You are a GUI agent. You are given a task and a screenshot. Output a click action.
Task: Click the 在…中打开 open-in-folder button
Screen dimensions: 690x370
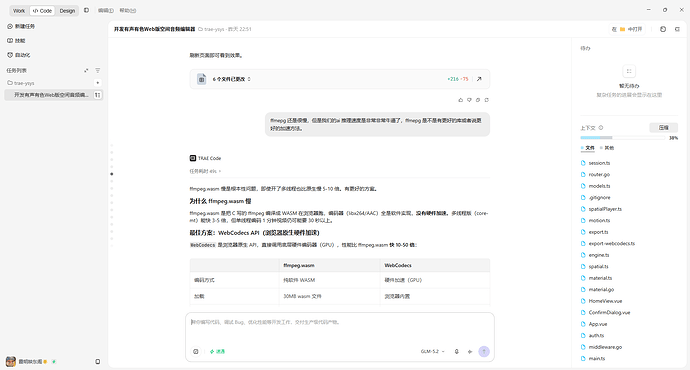[x=627, y=29]
